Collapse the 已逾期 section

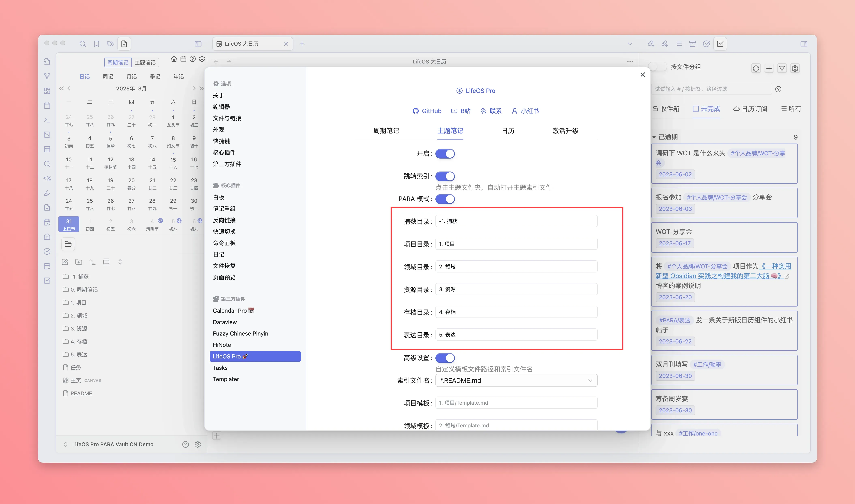tap(654, 137)
